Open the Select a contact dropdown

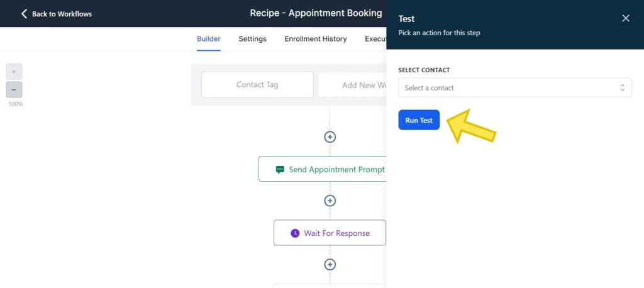[x=509, y=88]
